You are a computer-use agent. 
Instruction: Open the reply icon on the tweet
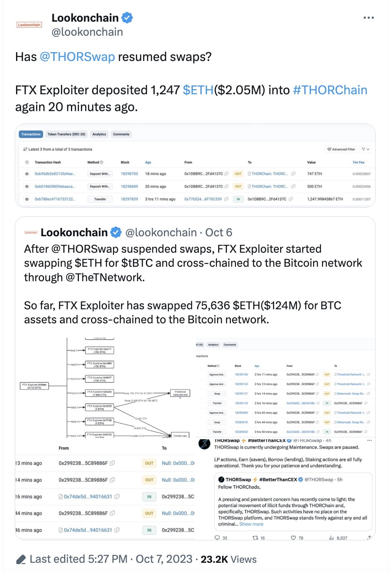(216, 538)
